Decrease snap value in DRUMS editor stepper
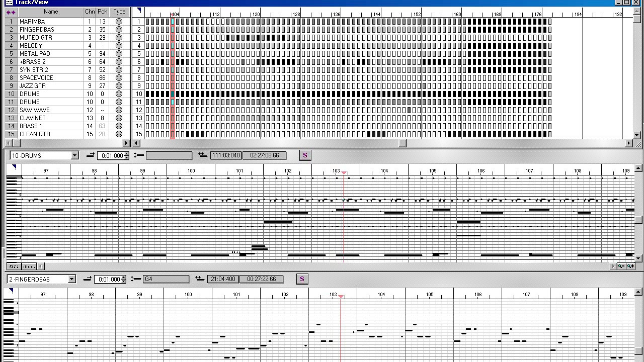The image size is (644, 362). pos(126,158)
